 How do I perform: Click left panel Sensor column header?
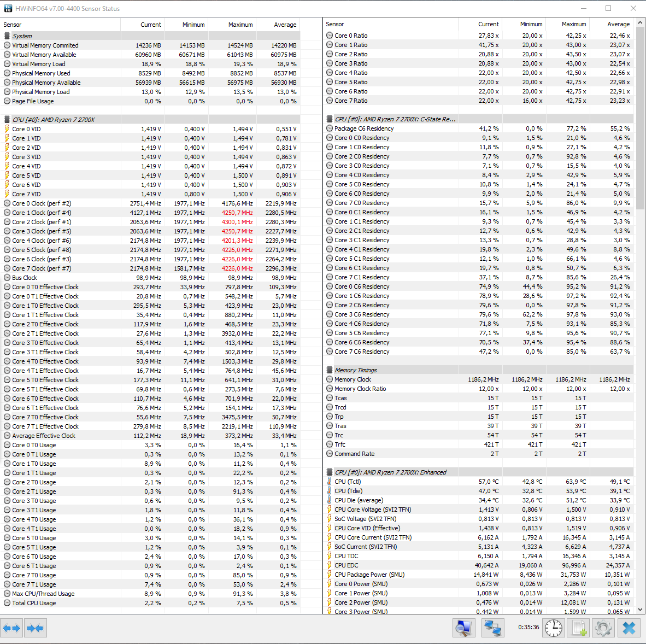tap(60, 25)
